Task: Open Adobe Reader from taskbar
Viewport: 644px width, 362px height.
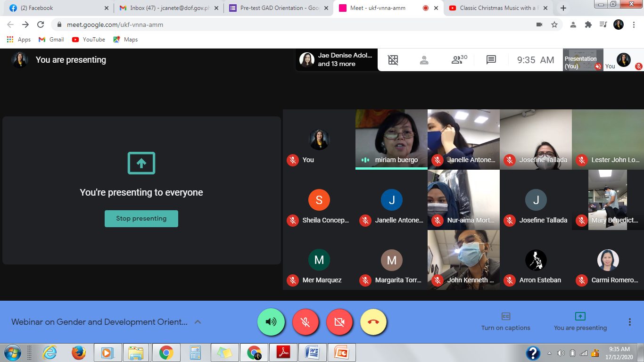Action: click(283, 353)
